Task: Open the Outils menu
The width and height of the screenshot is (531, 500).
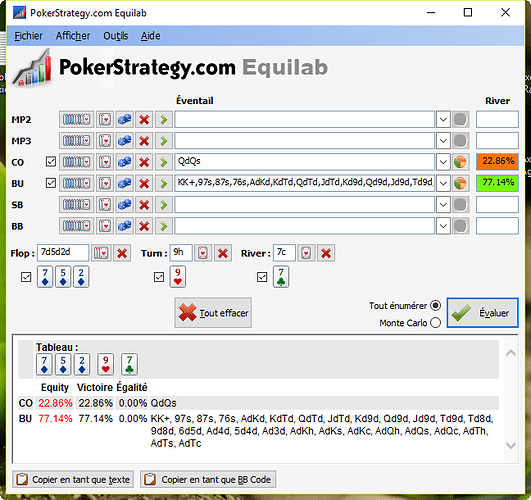Action: tap(115, 36)
